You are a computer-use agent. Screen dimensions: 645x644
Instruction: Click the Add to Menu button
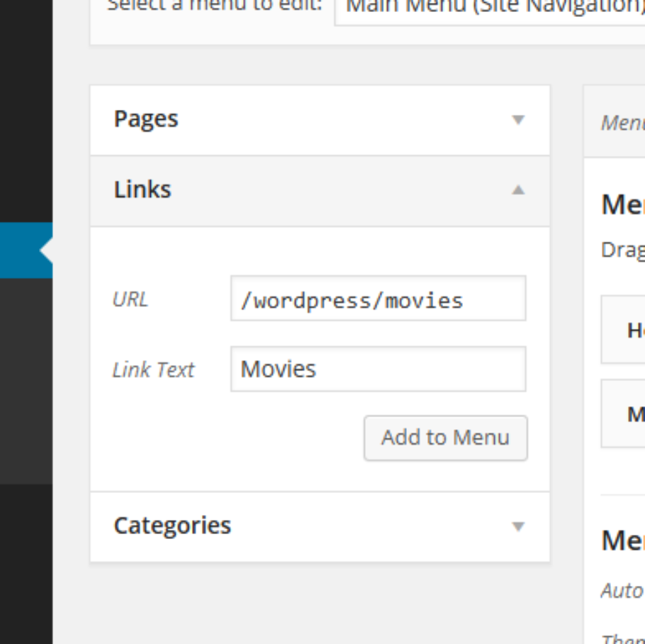click(x=446, y=438)
